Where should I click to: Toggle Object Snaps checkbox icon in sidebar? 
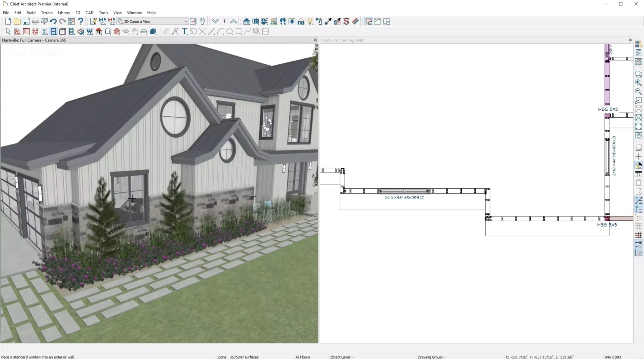[638, 244]
